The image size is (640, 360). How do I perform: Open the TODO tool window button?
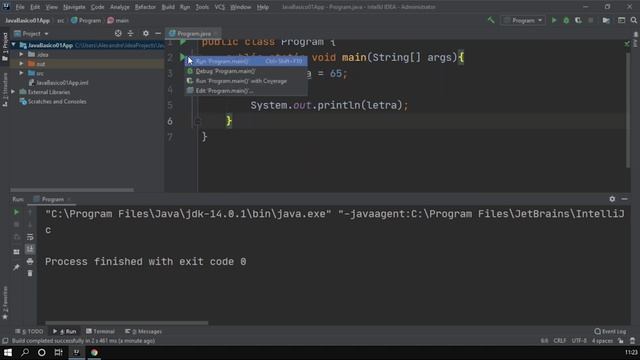coord(29,331)
